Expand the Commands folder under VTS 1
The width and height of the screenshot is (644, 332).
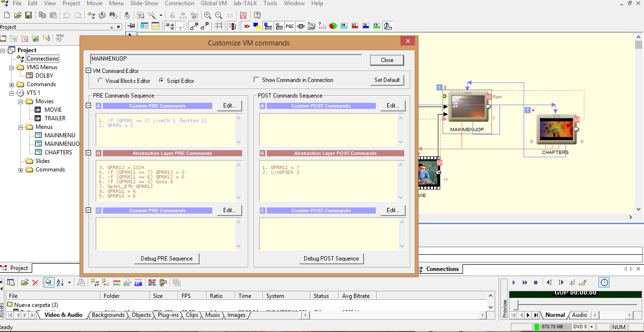[21, 170]
